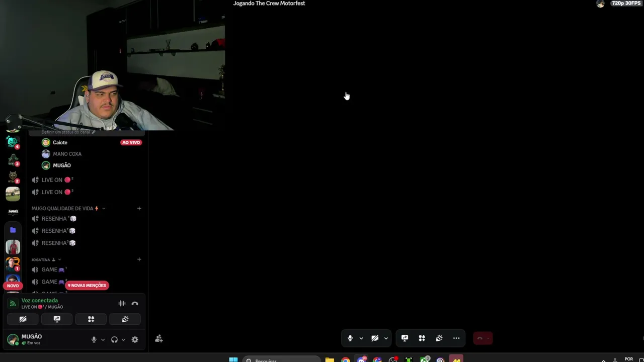This screenshot has height=362, width=644.
Task: Jump to 9 NOVAS MENÇÕES
Action: pyautogui.click(x=87, y=286)
